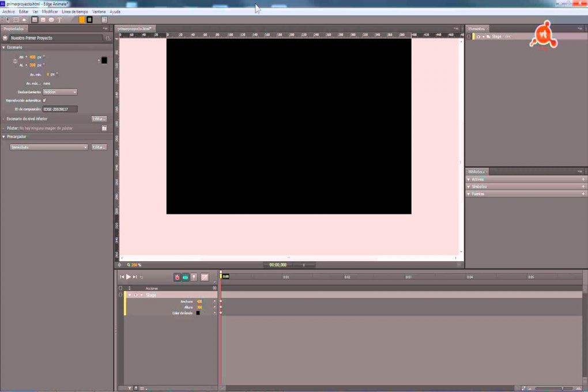Open the Desbordamiento dropdown
The height and width of the screenshot is (392, 588).
(x=60, y=92)
